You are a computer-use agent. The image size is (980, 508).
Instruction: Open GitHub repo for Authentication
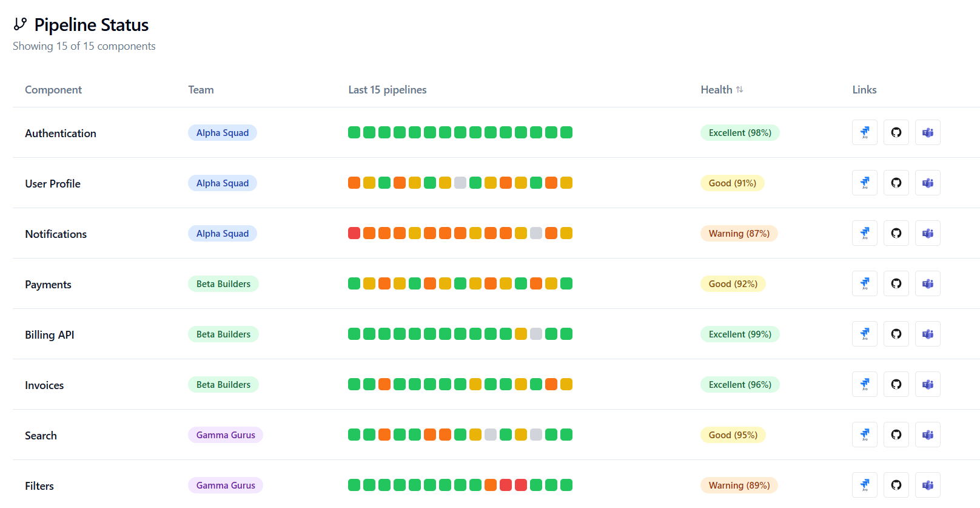click(896, 132)
